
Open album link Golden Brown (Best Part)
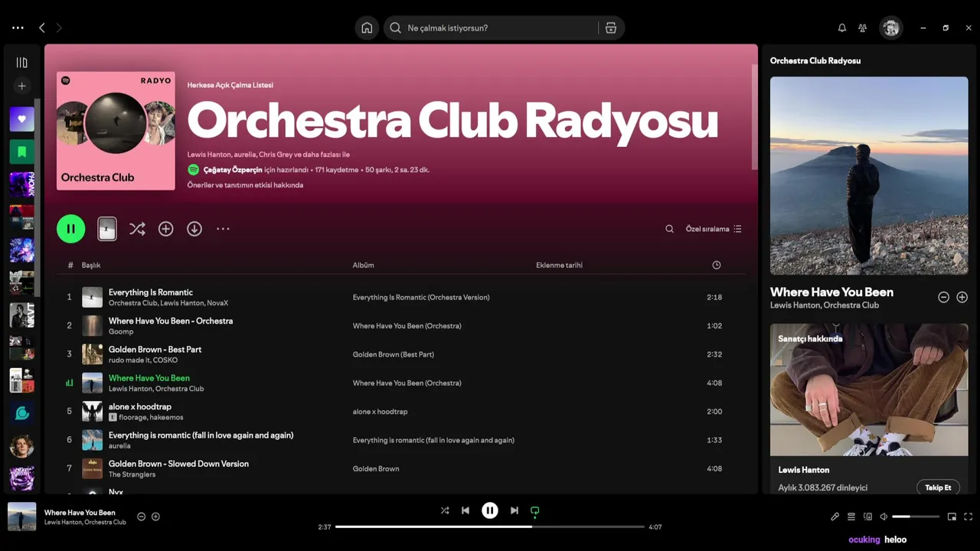click(x=394, y=354)
